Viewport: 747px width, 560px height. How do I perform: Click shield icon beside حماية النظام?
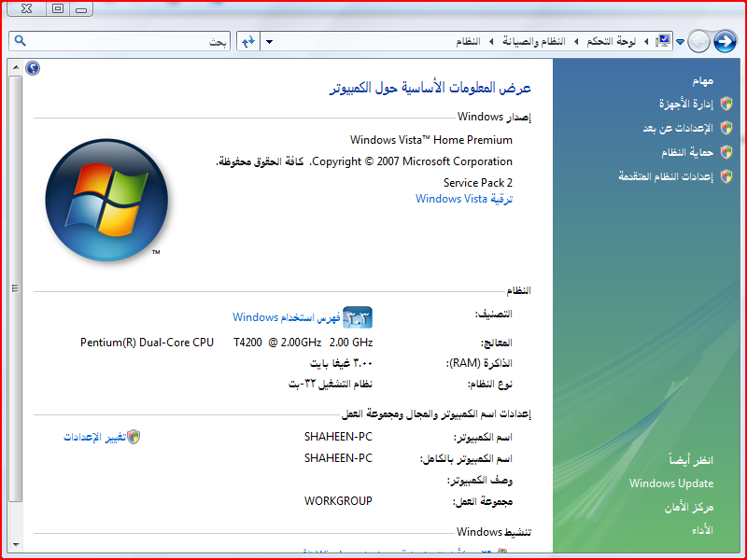pos(726,152)
